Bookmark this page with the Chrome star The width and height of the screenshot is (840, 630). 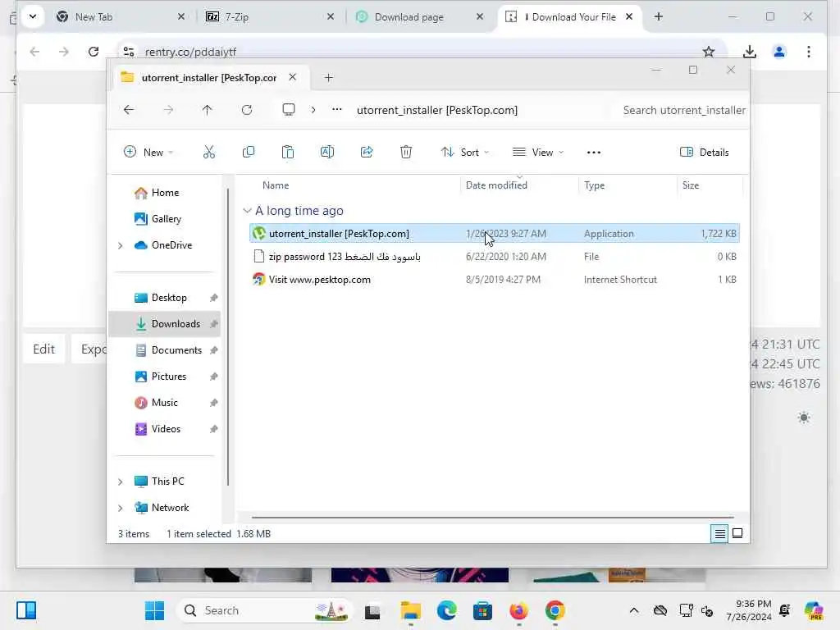(x=709, y=52)
